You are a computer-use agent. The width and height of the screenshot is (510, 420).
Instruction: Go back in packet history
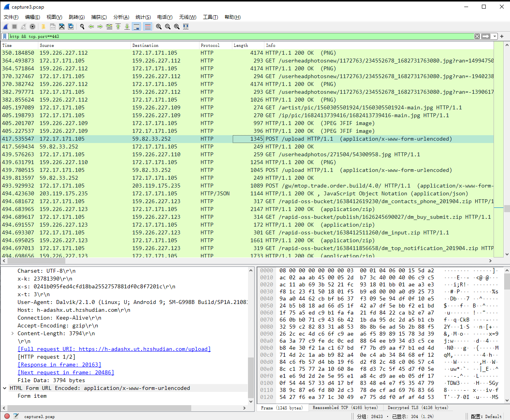pyautogui.click(x=91, y=27)
